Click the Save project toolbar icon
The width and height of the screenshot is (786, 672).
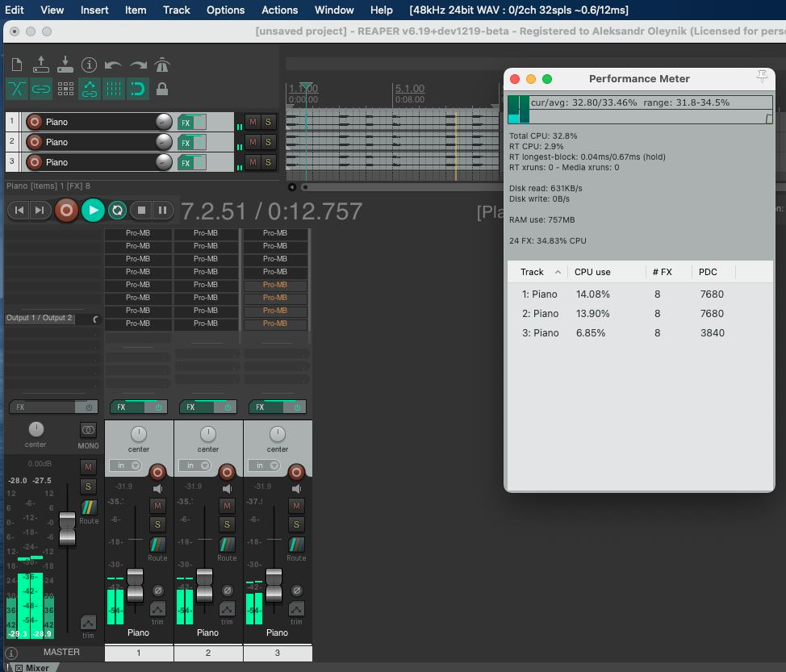tap(65, 65)
